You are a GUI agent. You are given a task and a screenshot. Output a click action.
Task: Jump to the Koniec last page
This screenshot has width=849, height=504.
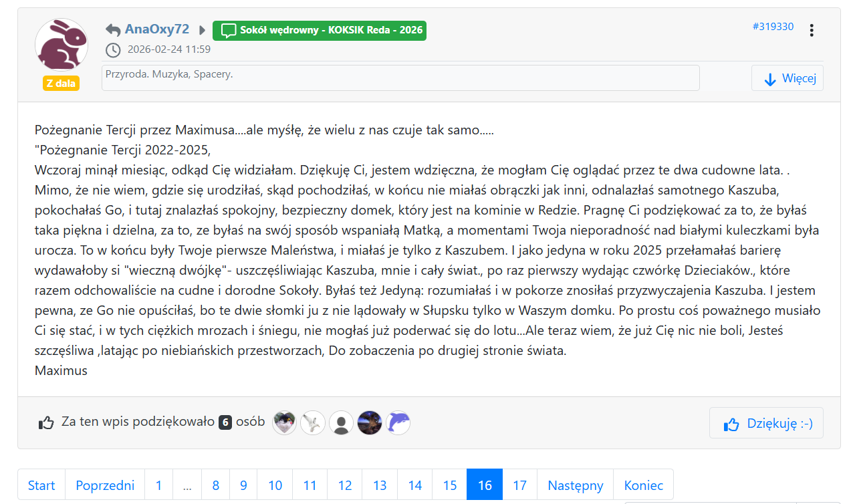click(643, 485)
